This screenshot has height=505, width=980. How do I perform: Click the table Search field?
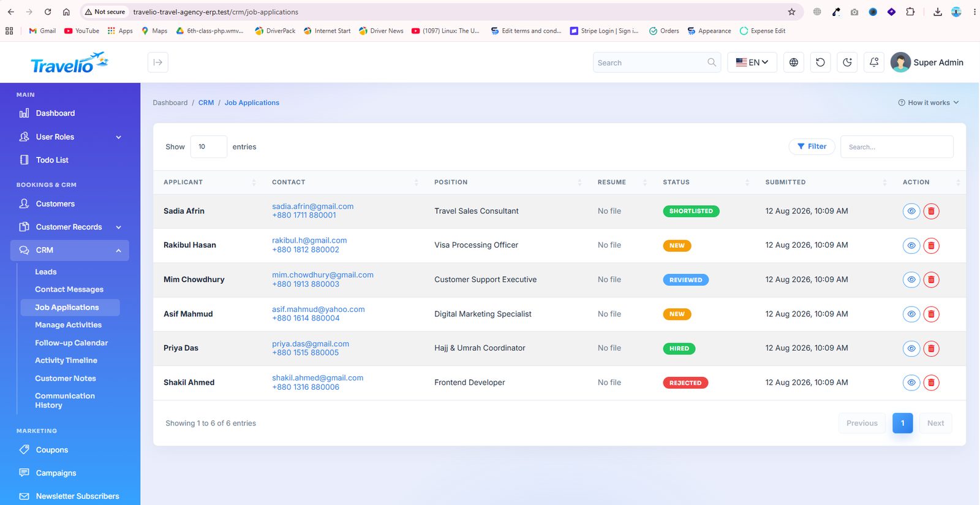pos(897,147)
